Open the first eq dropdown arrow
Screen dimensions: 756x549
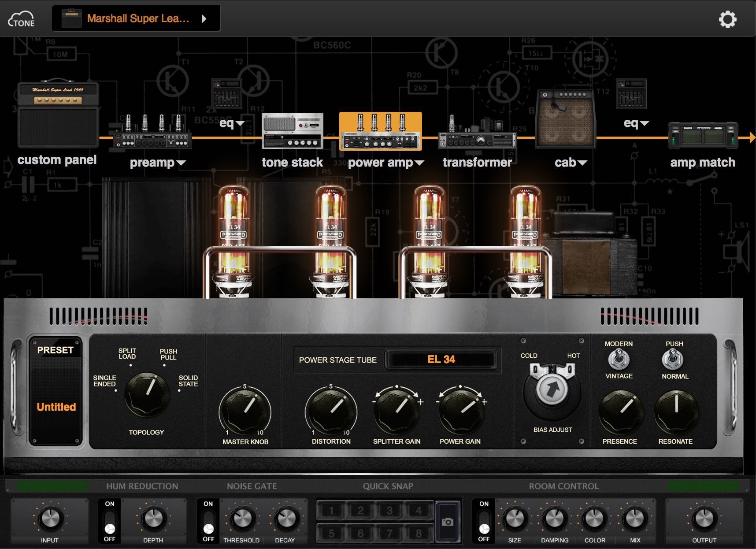pyautogui.click(x=240, y=123)
